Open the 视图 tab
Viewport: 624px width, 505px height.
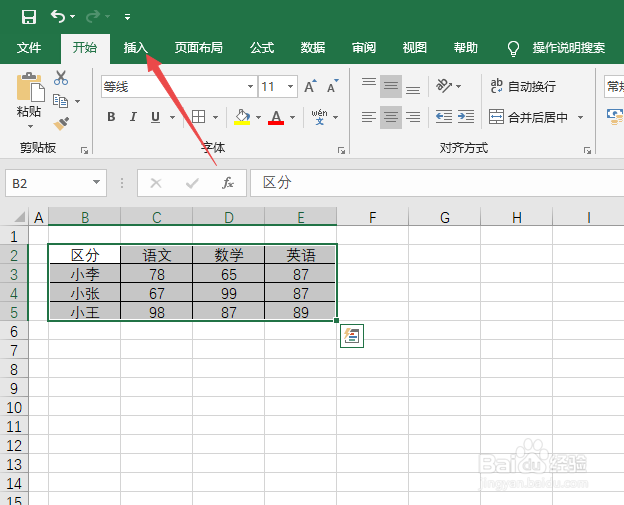tap(415, 48)
